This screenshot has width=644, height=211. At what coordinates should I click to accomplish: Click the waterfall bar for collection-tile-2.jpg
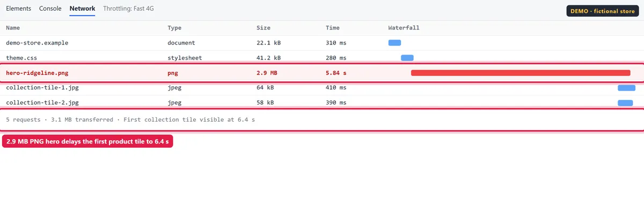pyautogui.click(x=625, y=102)
